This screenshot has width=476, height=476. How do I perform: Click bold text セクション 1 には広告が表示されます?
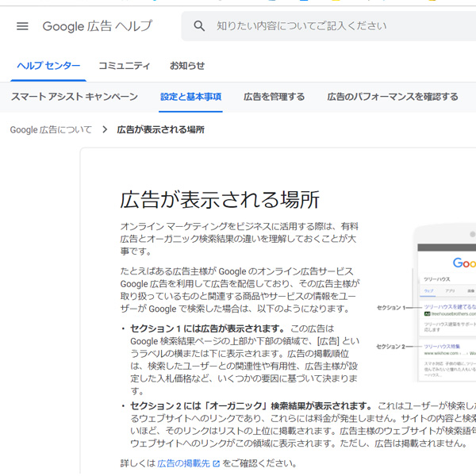click(208, 328)
